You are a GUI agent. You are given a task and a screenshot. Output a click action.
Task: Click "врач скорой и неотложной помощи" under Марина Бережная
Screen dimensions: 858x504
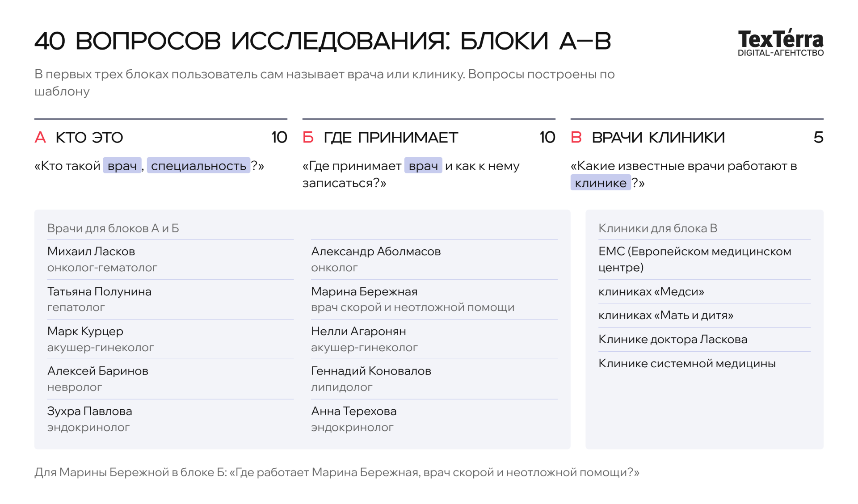click(x=413, y=307)
